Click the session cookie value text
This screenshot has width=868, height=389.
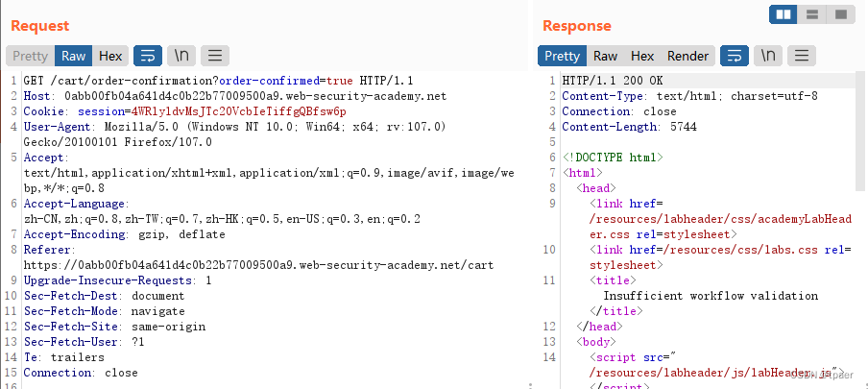(238, 111)
